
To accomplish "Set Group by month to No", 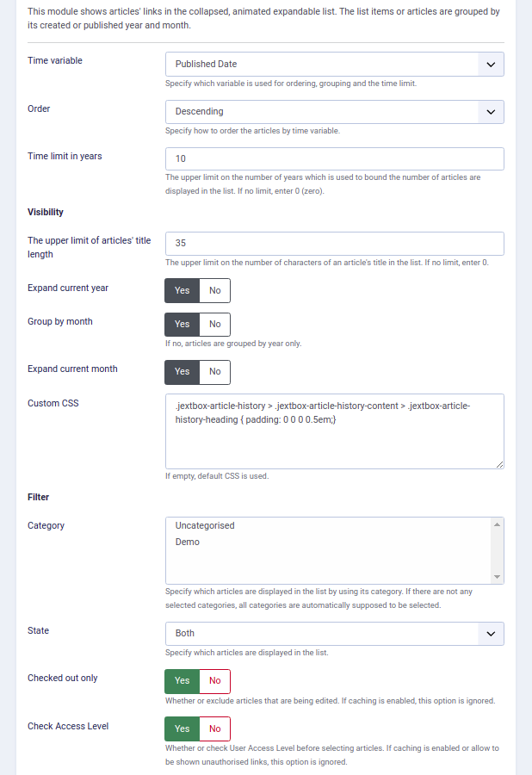I will [x=215, y=325].
